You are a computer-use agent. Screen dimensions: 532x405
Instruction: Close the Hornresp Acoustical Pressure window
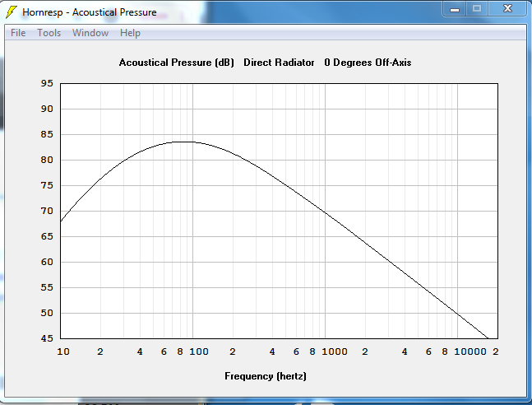[507, 8]
